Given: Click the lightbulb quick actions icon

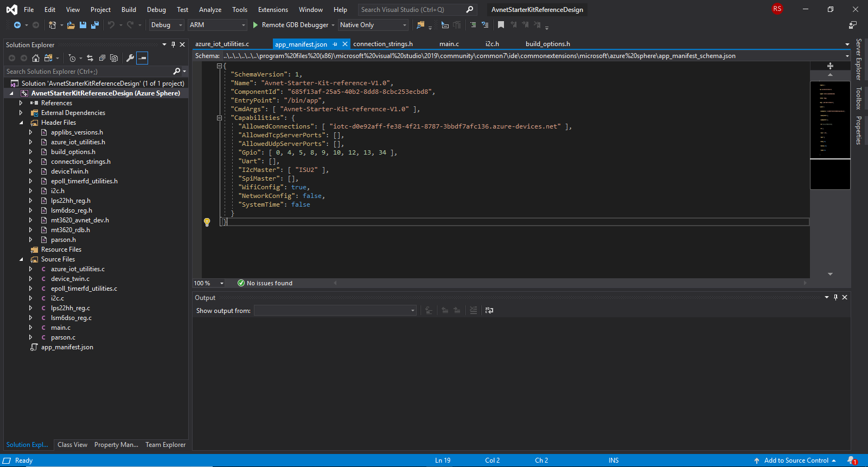Looking at the screenshot, I should (207, 222).
